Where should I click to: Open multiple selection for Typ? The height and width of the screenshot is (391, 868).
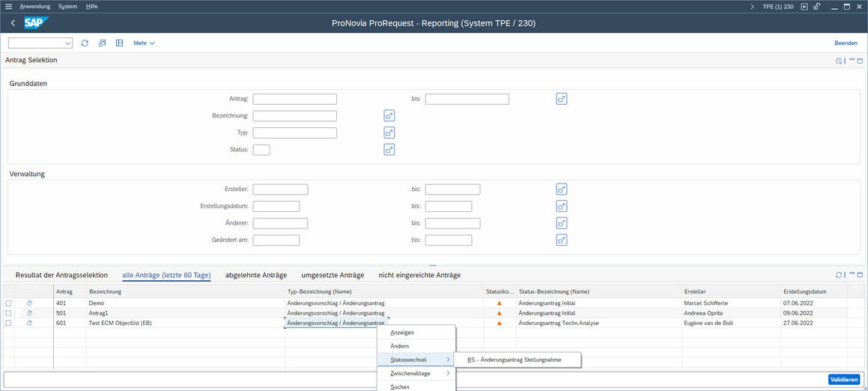pyautogui.click(x=389, y=133)
